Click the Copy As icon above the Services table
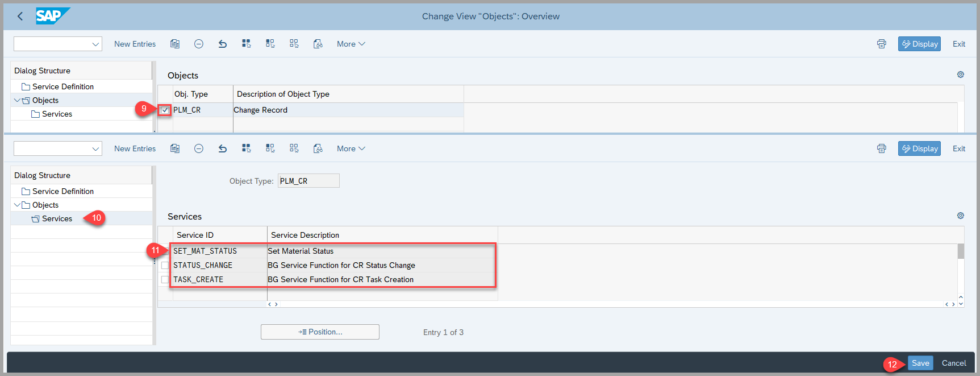Screen dimensions: 980x376 point(175,148)
